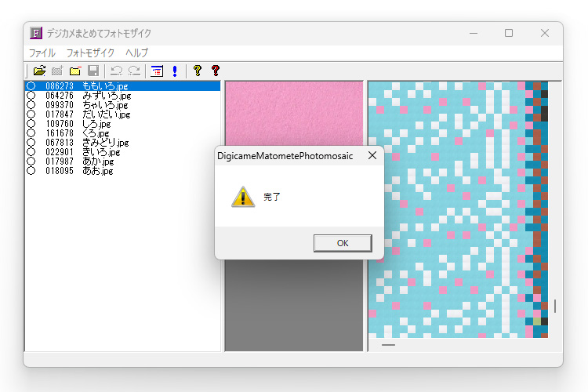Click the red question mark icon
This screenshot has height=392, width=588.
216,71
